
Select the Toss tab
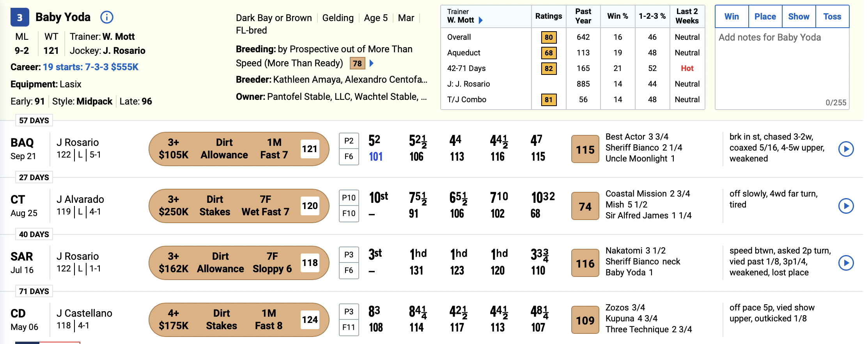[832, 17]
